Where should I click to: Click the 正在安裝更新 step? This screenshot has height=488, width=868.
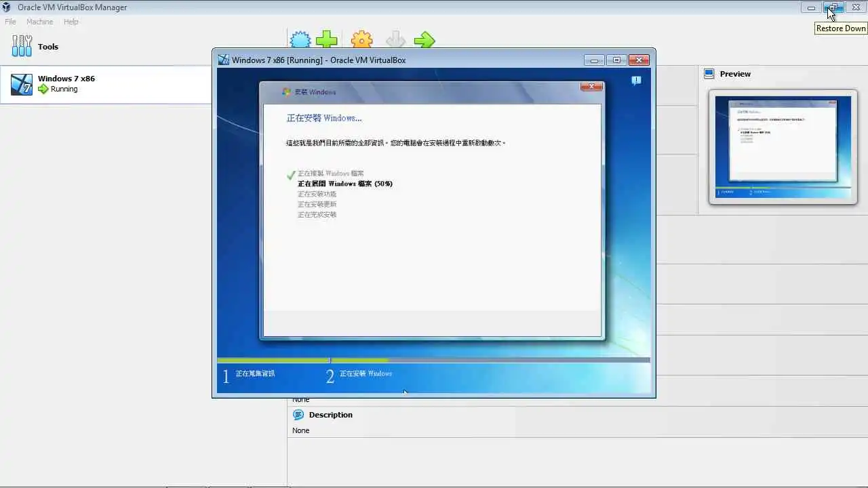click(317, 204)
